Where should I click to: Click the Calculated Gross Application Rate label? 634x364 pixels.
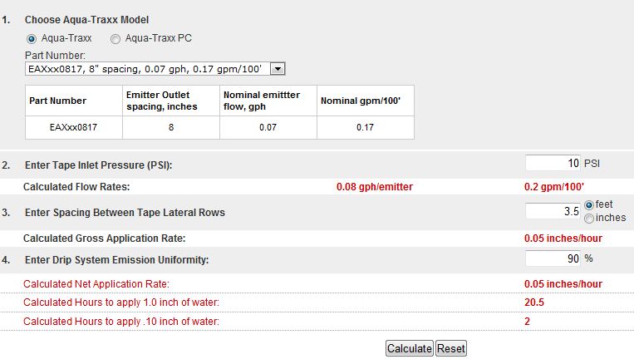tap(105, 239)
